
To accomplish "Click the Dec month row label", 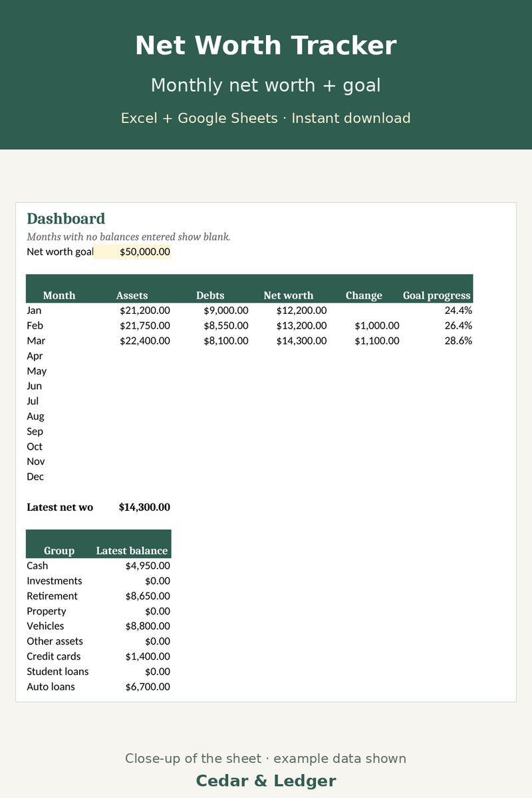I will click(35, 477).
